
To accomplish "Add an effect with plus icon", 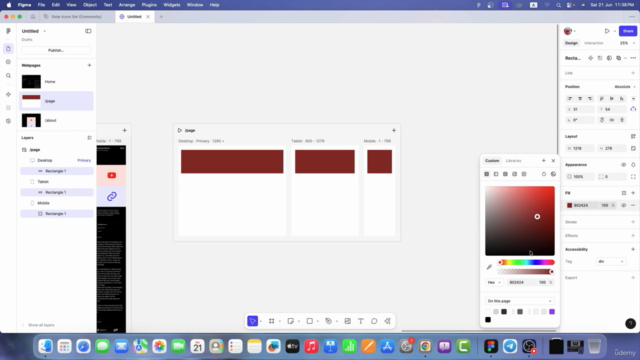I will [x=633, y=236].
